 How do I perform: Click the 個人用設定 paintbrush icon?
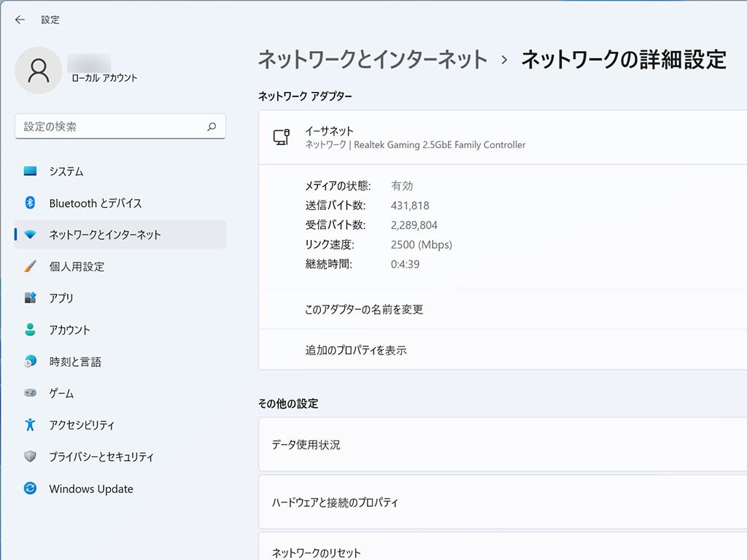pyautogui.click(x=30, y=267)
